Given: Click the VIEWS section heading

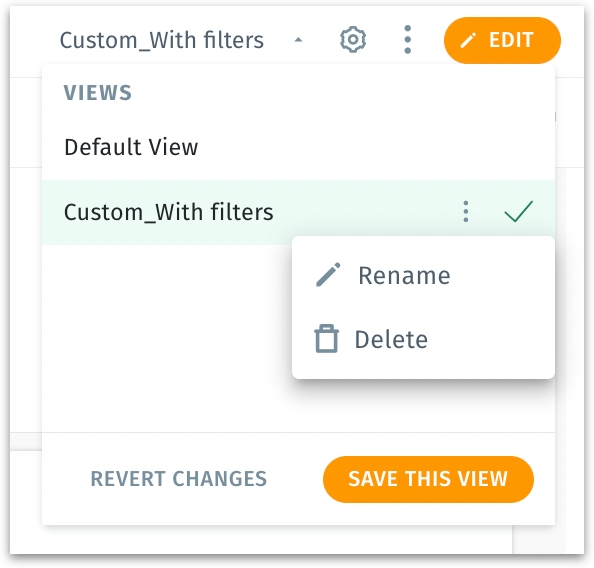Looking at the screenshot, I should [98, 93].
